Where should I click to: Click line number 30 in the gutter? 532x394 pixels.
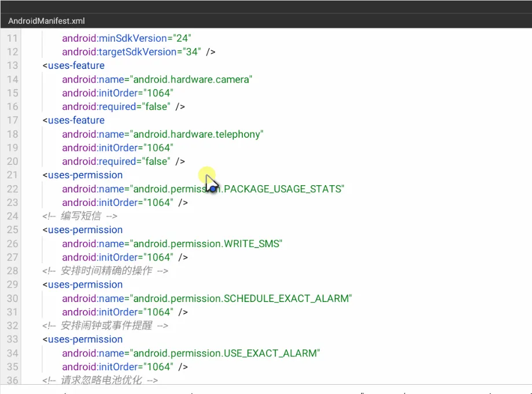(12, 299)
